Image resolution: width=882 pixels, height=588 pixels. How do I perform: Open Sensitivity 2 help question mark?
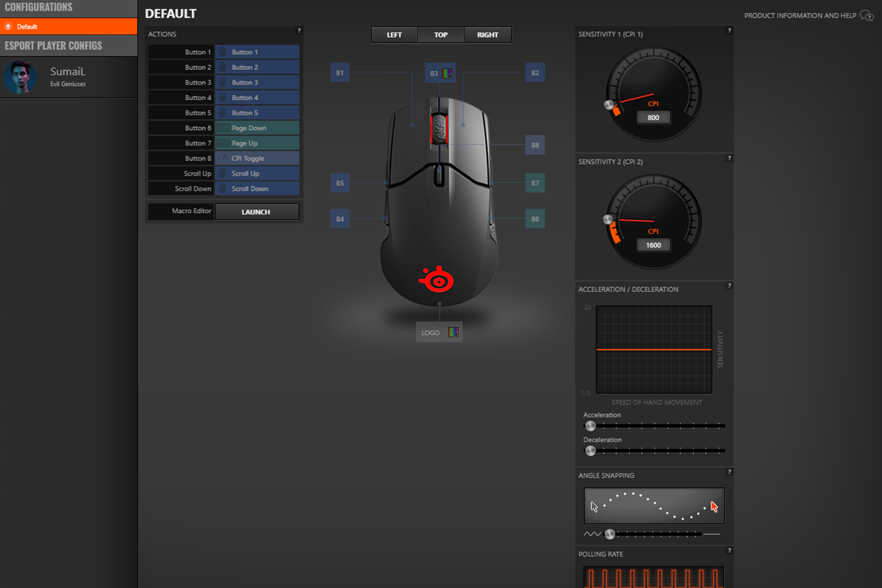pos(729,157)
